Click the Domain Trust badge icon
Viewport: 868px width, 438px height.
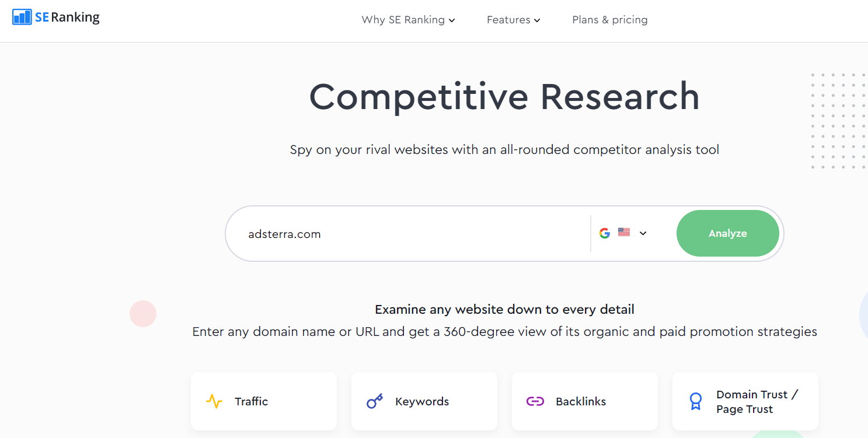695,401
